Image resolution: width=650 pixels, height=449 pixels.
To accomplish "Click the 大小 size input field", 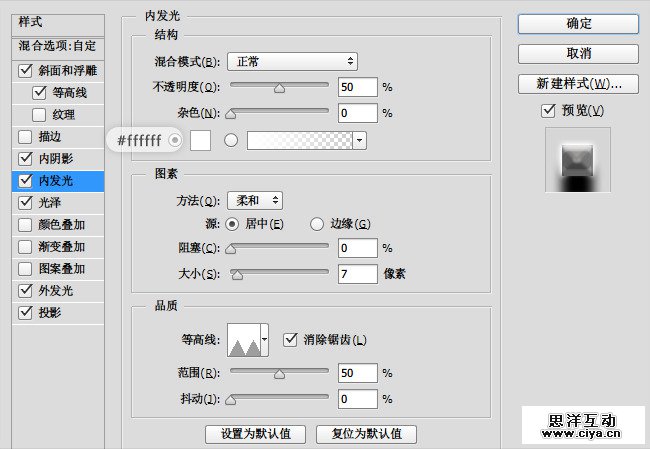I will click(x=357, y=273).
